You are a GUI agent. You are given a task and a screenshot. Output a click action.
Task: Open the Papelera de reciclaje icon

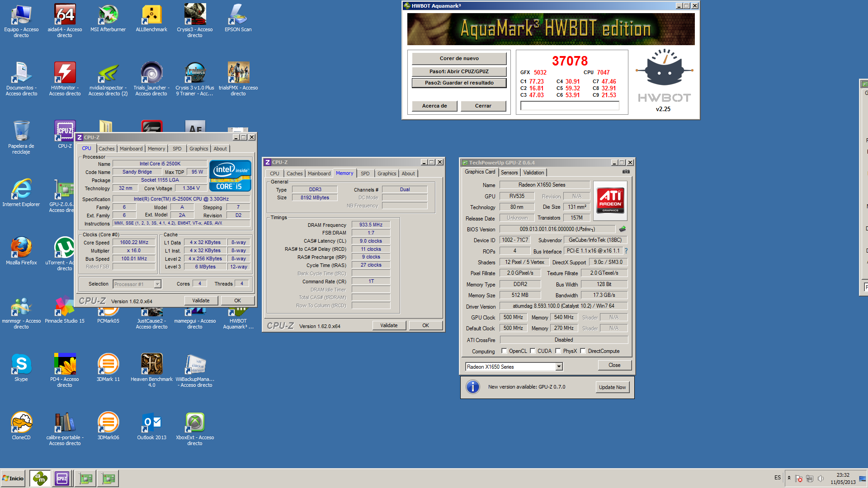pos(21,137)
